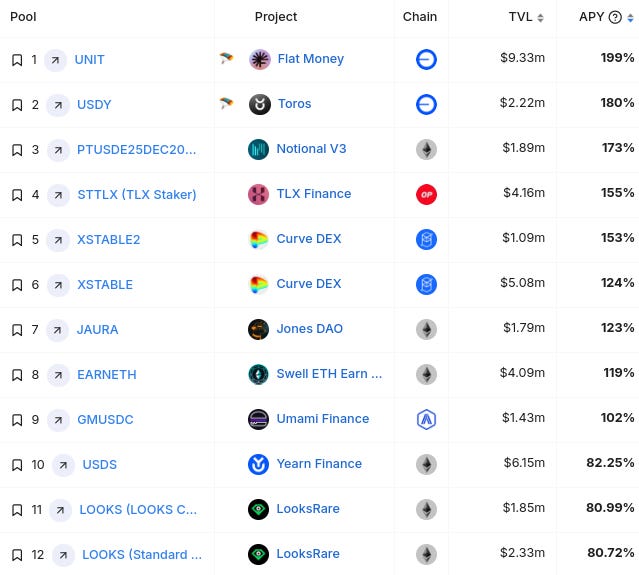The height and width of the screenshot is (575, 639).
Task: Open the UNIT pool link
Action: click(89, 59)
